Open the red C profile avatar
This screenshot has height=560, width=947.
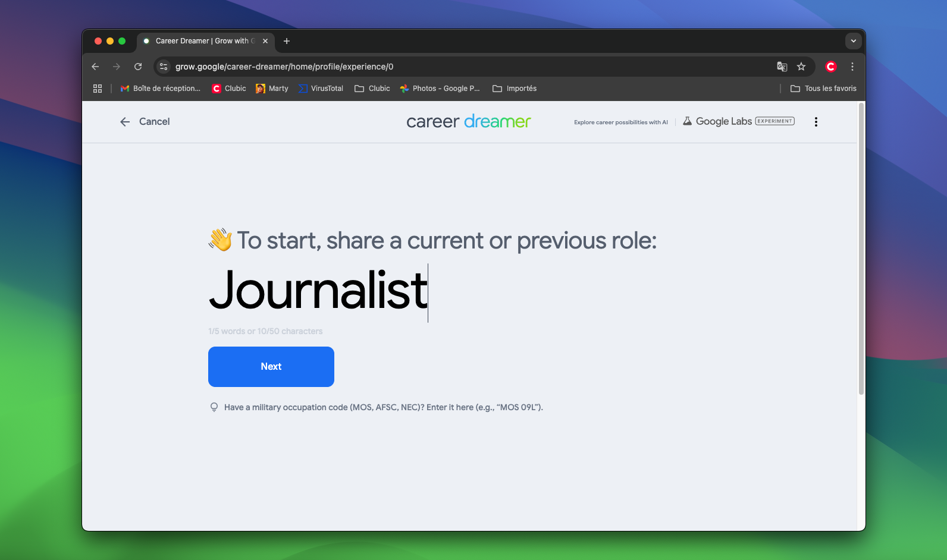[x=831, y=67]
